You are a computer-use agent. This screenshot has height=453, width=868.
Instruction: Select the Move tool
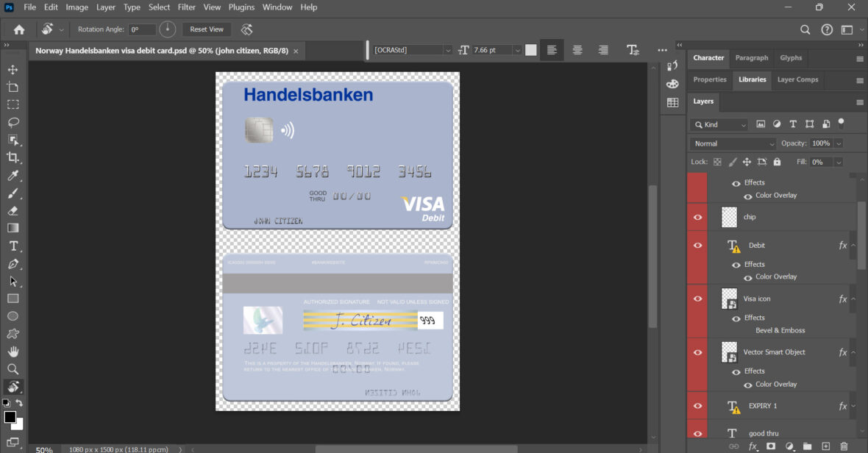point(12,69)
